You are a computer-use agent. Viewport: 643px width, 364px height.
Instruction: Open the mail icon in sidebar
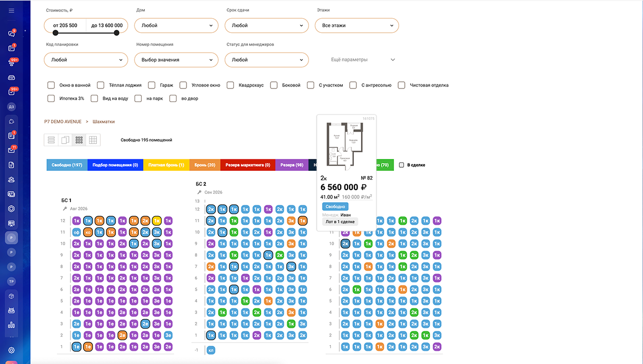[x=11, y=150]
